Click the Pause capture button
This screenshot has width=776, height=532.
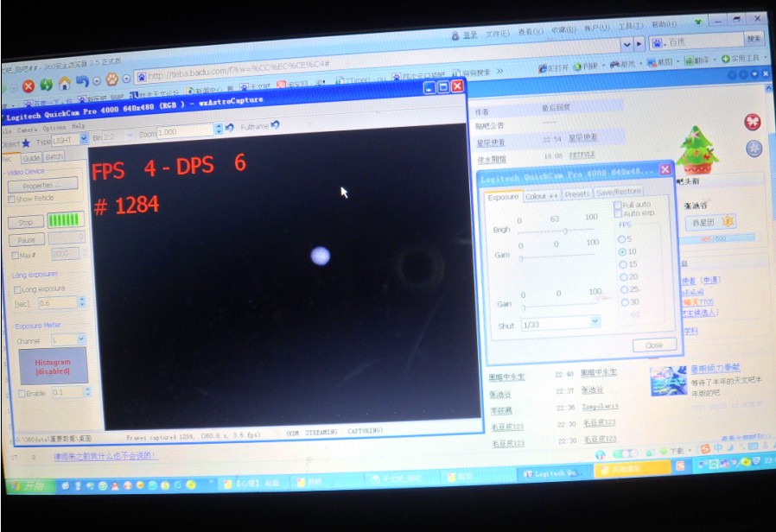[27, 240]
